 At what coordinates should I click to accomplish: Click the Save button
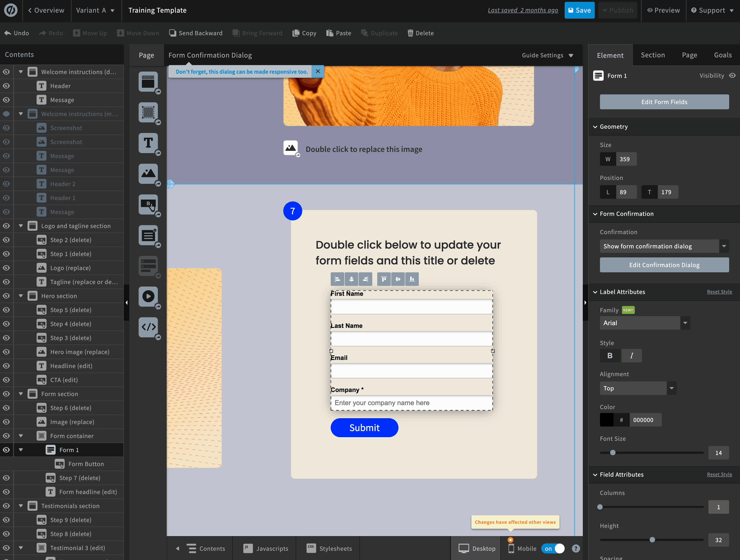(x=580, y=10)
